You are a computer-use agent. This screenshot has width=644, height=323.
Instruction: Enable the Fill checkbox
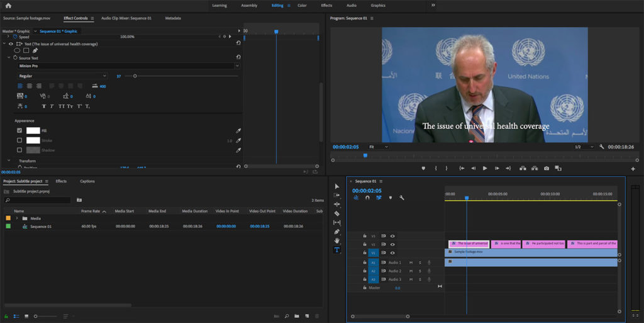point(19,130)
